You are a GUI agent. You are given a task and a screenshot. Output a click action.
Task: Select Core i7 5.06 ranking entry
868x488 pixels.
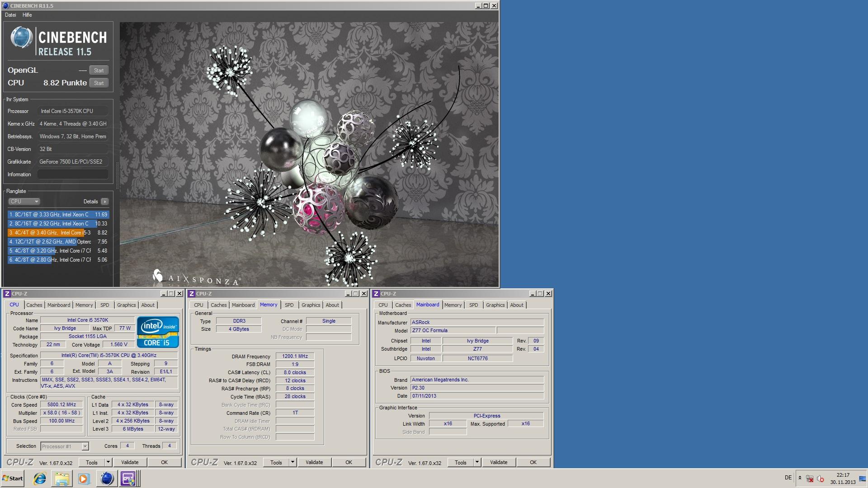58,260
